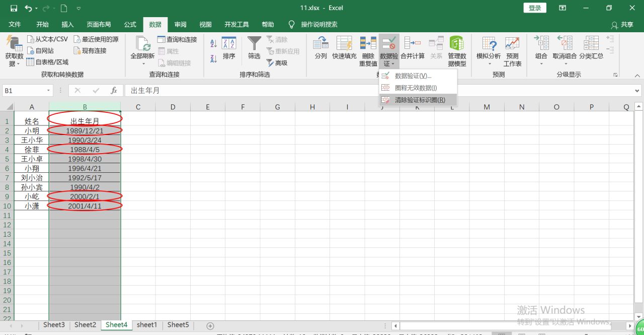Expand the 模拟分析 (What-If Analysis) dropdown
This screenshot has width=644, height=335.
point(490,64)
